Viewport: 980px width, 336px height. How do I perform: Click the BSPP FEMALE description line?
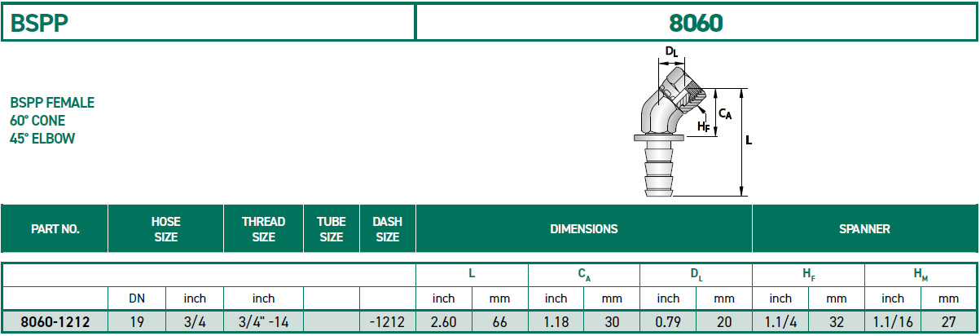[x=52, y=103]
